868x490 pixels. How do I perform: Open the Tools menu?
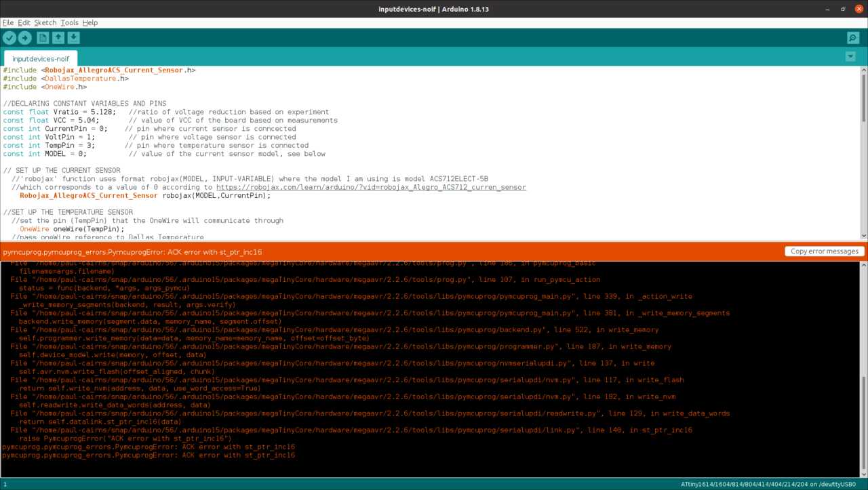pos(69,22)
